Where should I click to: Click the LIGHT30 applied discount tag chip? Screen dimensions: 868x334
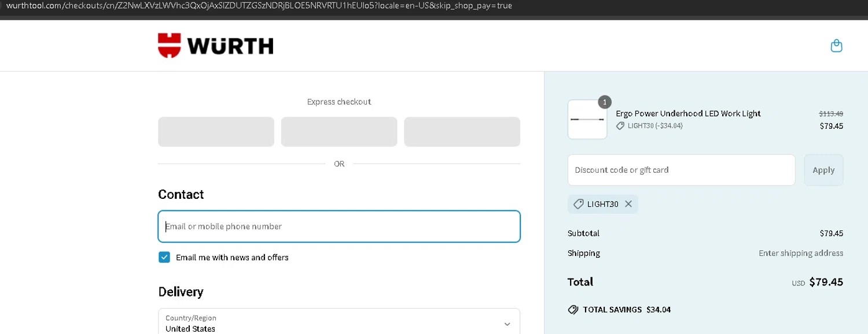tap(602, 204)
